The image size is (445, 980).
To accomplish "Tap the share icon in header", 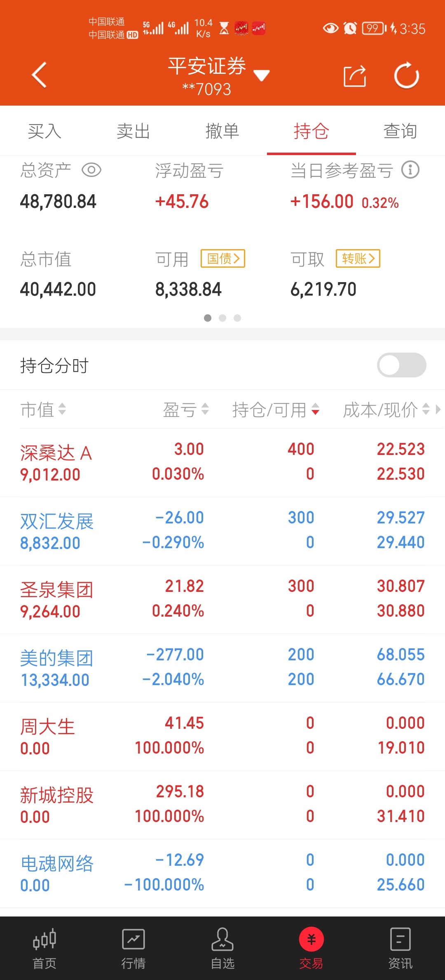I will (354, 76).
